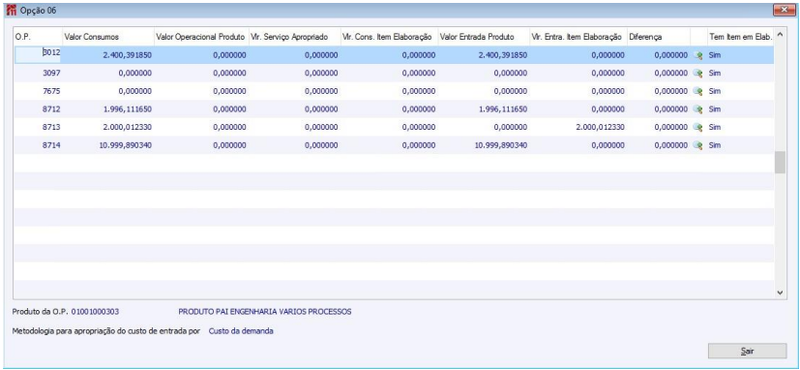Open detail icon in O.P. 8714 row
This screenshot has width=800, height=370.
point(698,145)
